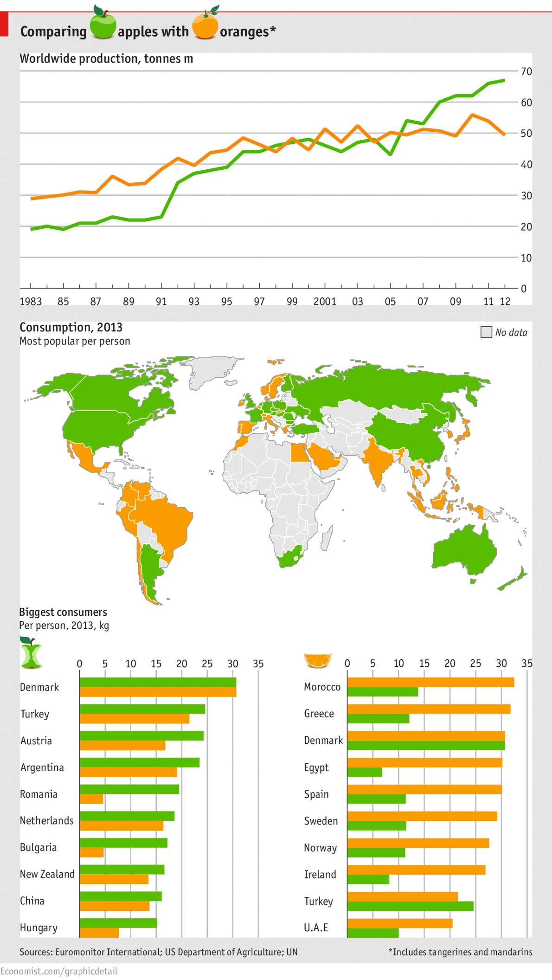Click the Greece country label
The height and width of the screenshot is (980, 552).
(319, 714)
